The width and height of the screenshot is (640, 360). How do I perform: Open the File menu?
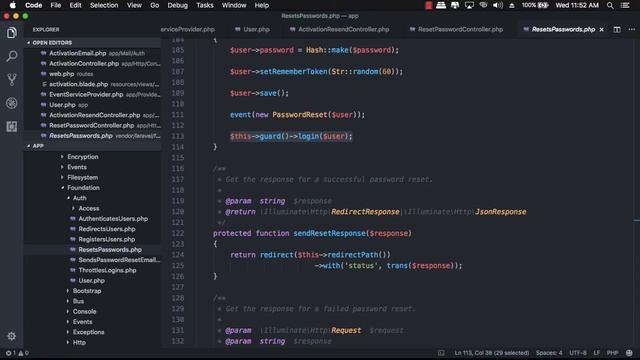(x=56, y=5)
